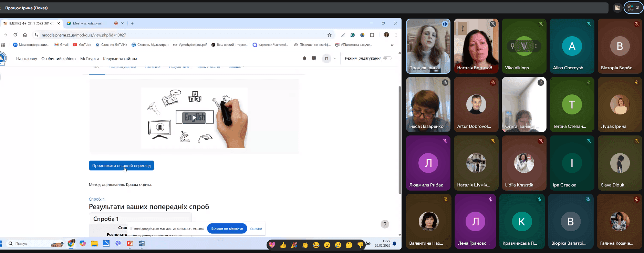Open Керування сайтом
644x253 pixels.
click(120, 59)
